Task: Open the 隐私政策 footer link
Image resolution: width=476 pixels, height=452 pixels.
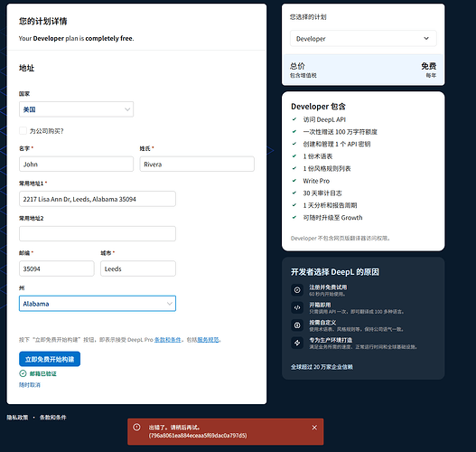Action: coord(17,418)
